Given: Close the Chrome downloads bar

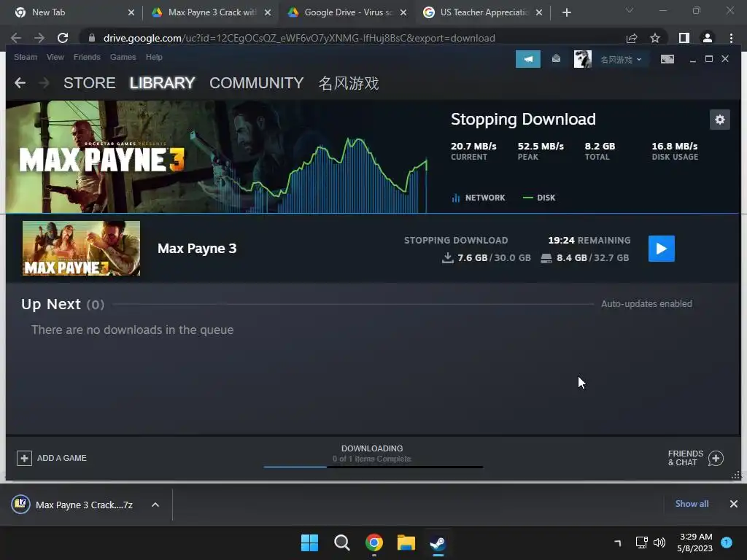Looking at the screenshot, I should click(734, 504).
